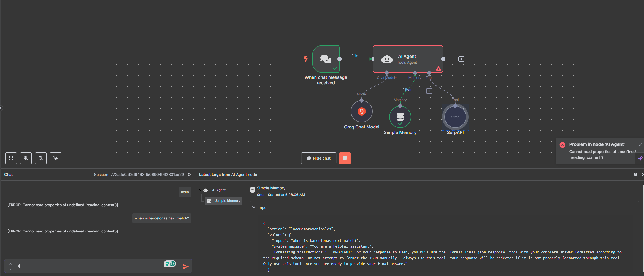Viewport: 644px width, 276px height.
Task: Select the Simple Memory node
Action: (x=400, y=117)
